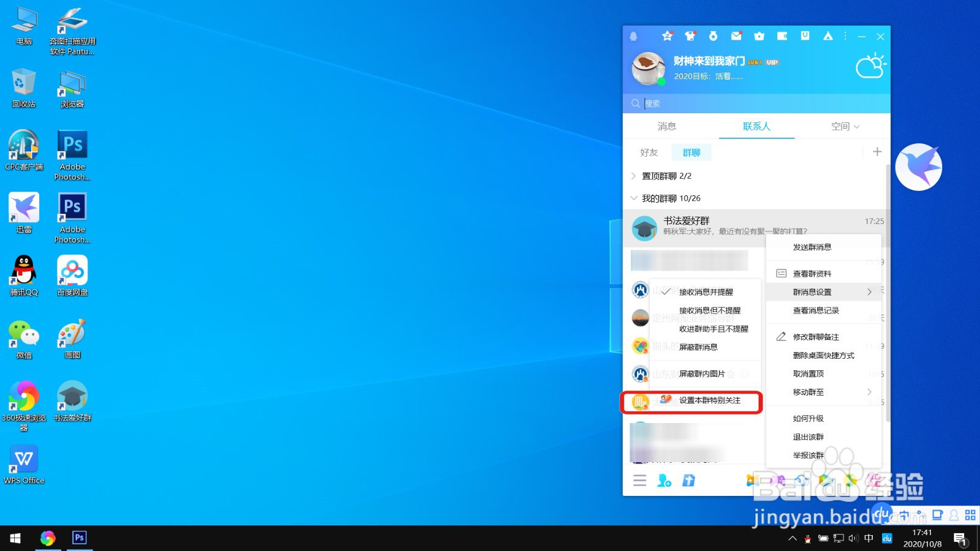The width and height of the screenshot is (980, 551).
Task: Open 微信 desktop shortcut
Action: tap(24, 339)
